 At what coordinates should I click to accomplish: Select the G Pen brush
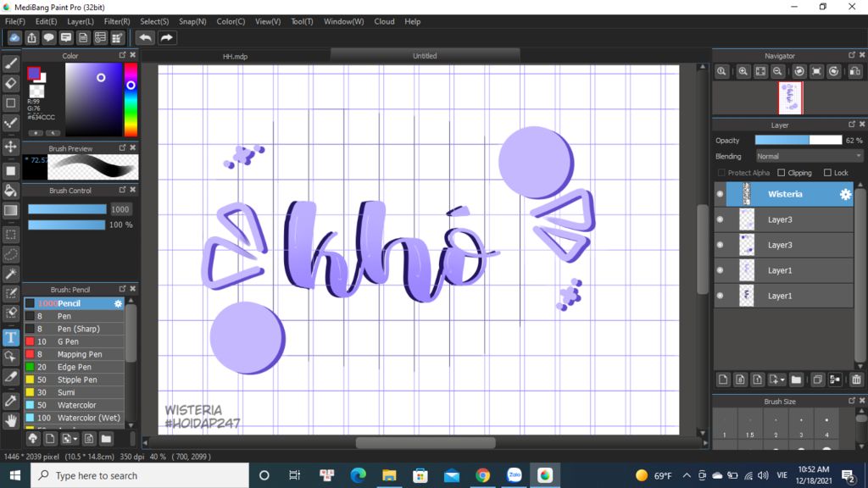coord(75,341)
